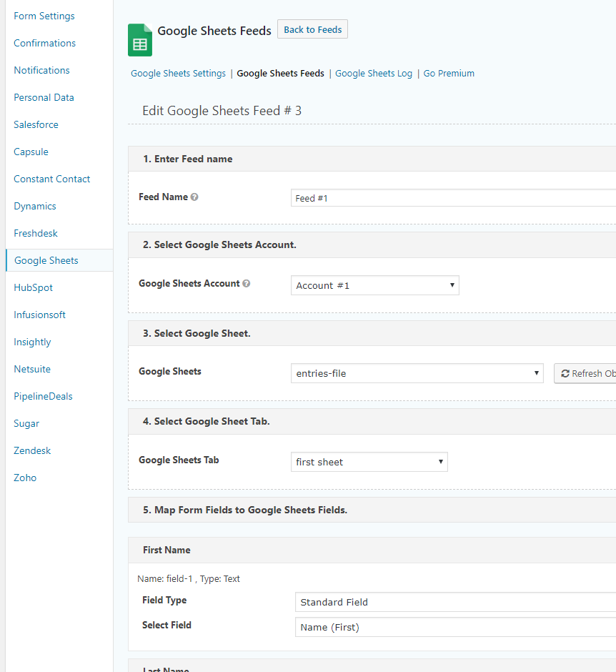Image resolution: width=616 pixels, height=672 pixels.
Task: Go to Zoho settings
Action: point(25,478)
